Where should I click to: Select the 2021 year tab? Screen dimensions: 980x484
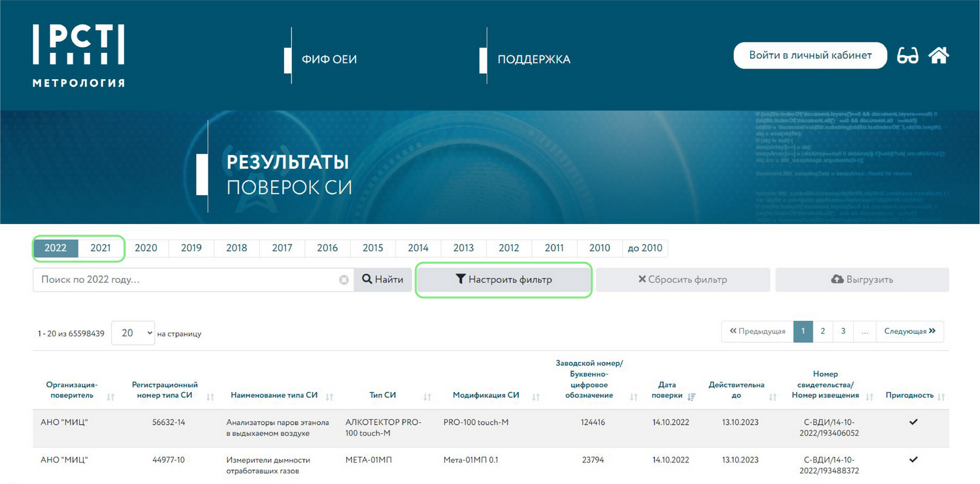(101, 248)
